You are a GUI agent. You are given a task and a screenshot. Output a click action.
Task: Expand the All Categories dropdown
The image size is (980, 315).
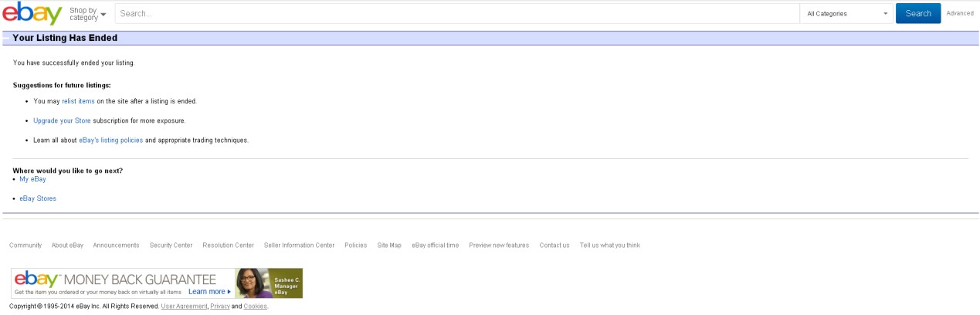(846, 14)
